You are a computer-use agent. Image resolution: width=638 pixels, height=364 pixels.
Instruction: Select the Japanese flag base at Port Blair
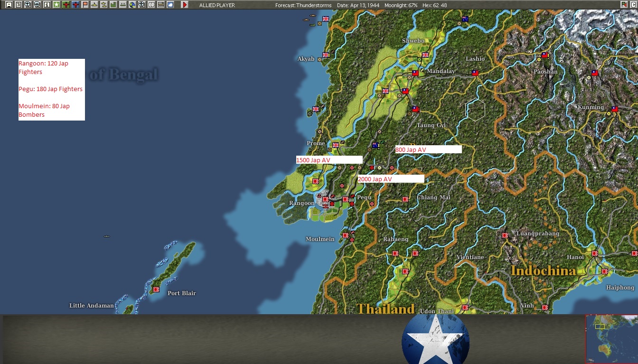(156, 289)
